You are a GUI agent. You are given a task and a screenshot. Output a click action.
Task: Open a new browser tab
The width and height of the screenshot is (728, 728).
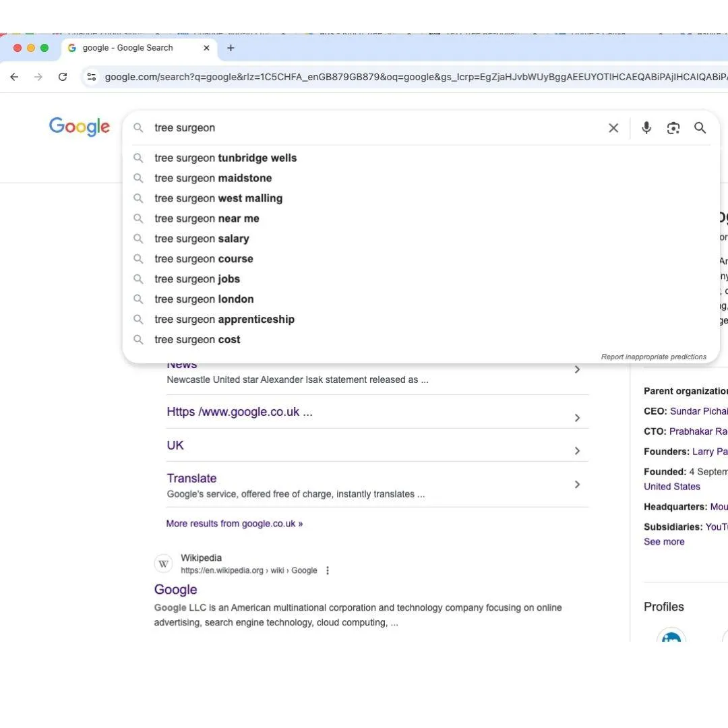click(x=231, y=48)
